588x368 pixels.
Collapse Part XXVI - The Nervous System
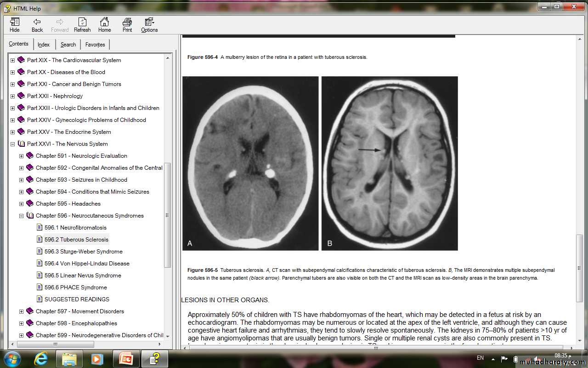pos(12,144)
